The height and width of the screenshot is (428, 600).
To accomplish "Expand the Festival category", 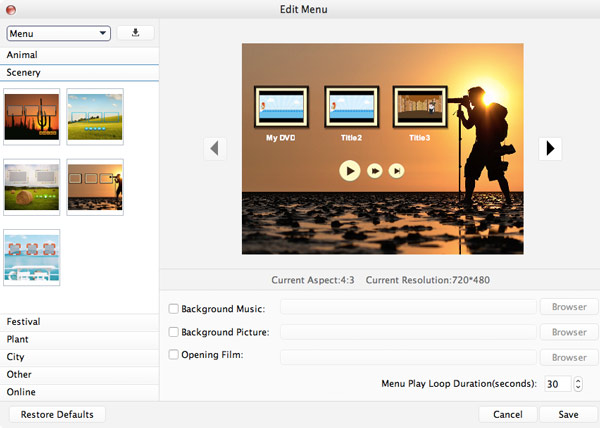I will [80, 322].
